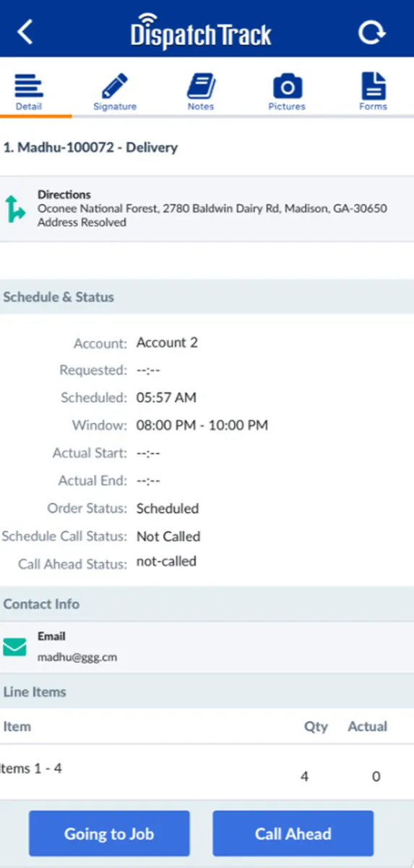414x868 pixels.
Task: Open the Pictures camera icon
Action: pyautogui.click(x=287, y=86)
